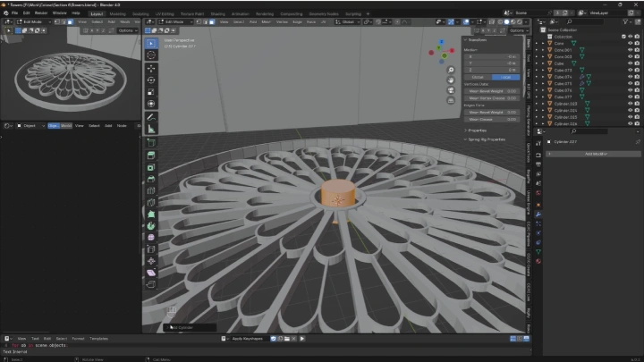Select the Transform tool in viewport toolbar
This screenshot has width=644, height=362.
tap(151, 104)
